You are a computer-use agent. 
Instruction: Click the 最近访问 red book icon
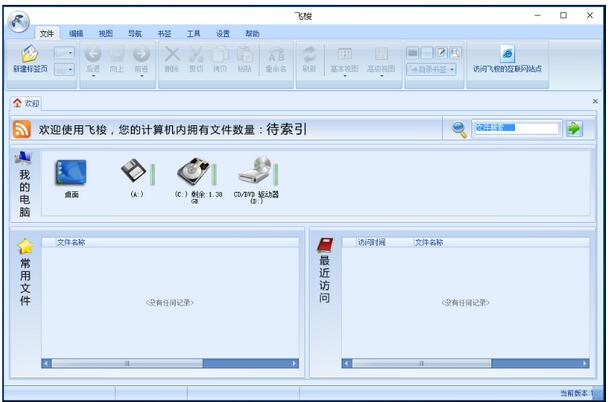coord(325,246)
